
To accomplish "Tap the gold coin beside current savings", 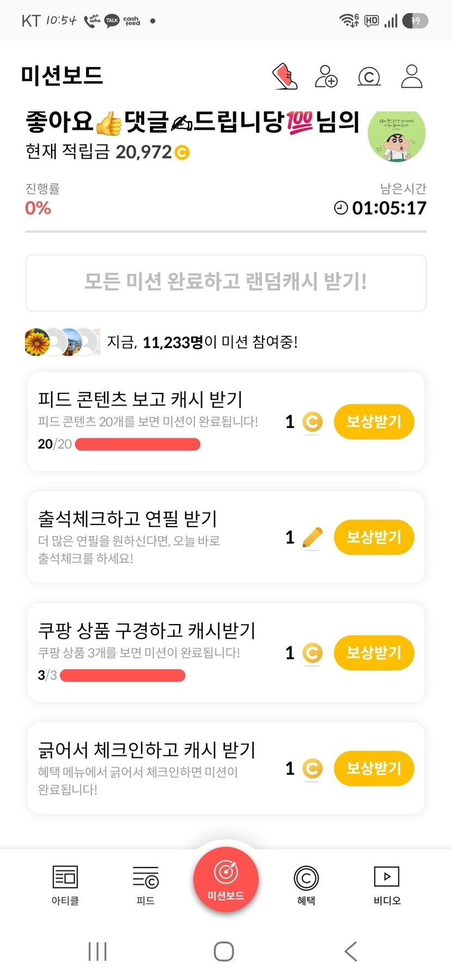I will (x=182, y=152).
